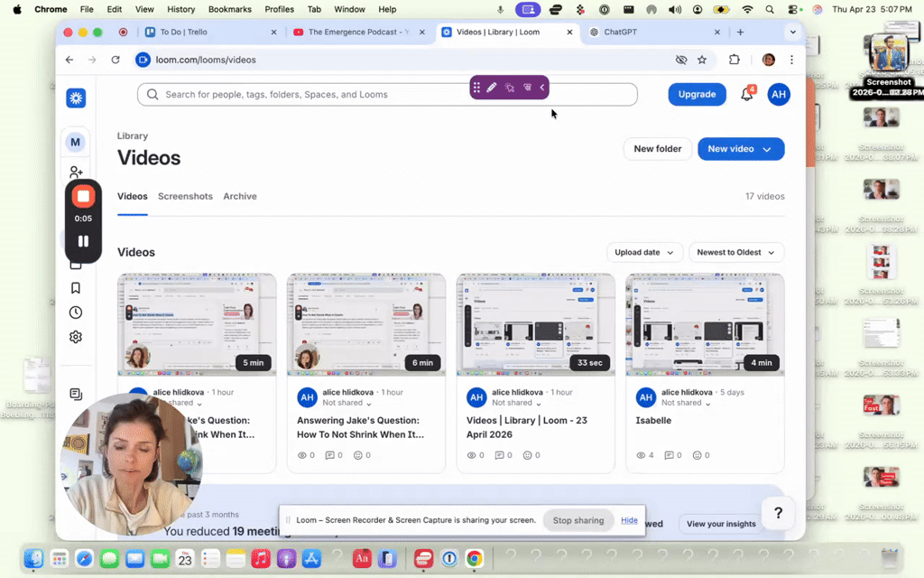The width and height of the screenshot is (924, 578).
Task: Open the comments icon on Isabelle card
Action: tap(669, 455)
